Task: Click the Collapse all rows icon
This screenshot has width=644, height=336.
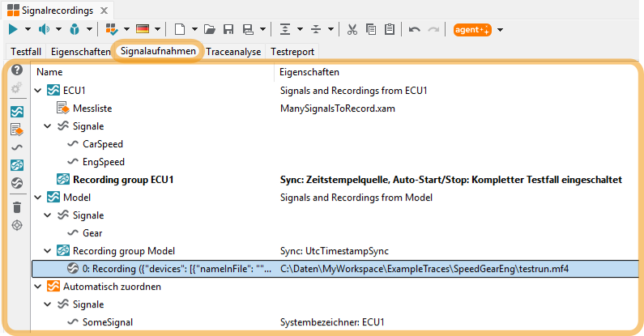Action: pyautogui.click(x=316, y=29)
